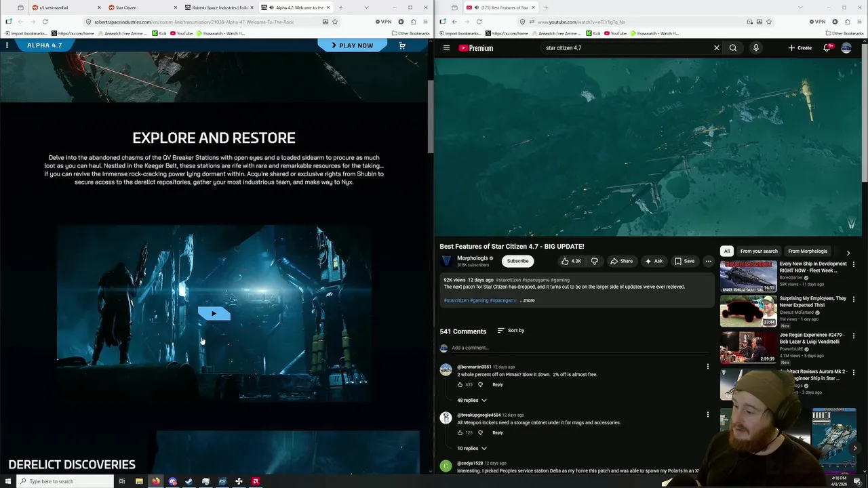Switch to Roberts Space Industries Follow tab

tap(220, 7)
